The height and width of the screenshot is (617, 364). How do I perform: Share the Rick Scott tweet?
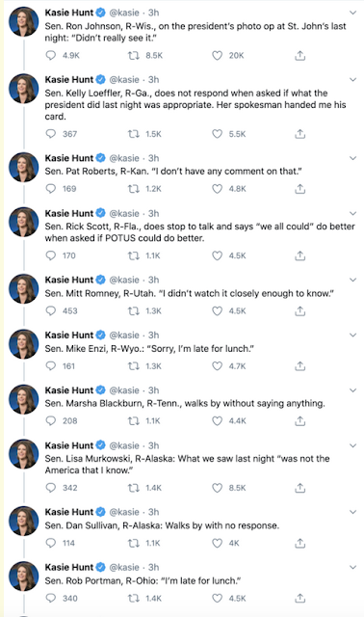(x=299, y=255)
